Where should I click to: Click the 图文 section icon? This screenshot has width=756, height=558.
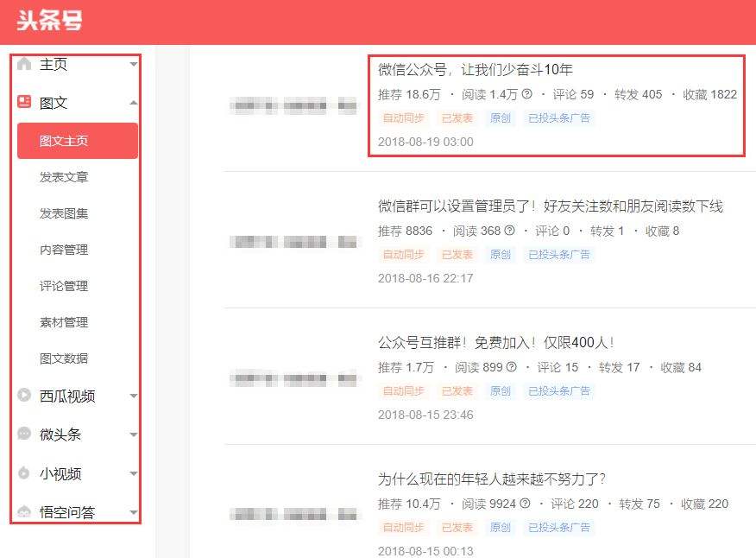[x=23, y=101]
